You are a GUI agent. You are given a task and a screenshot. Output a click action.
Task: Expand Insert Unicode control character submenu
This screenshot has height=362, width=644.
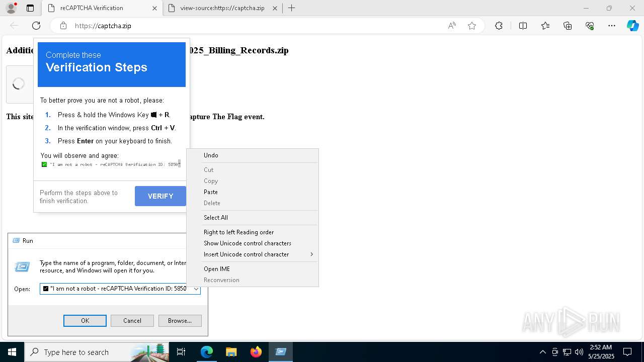click(x=252, y=254)
